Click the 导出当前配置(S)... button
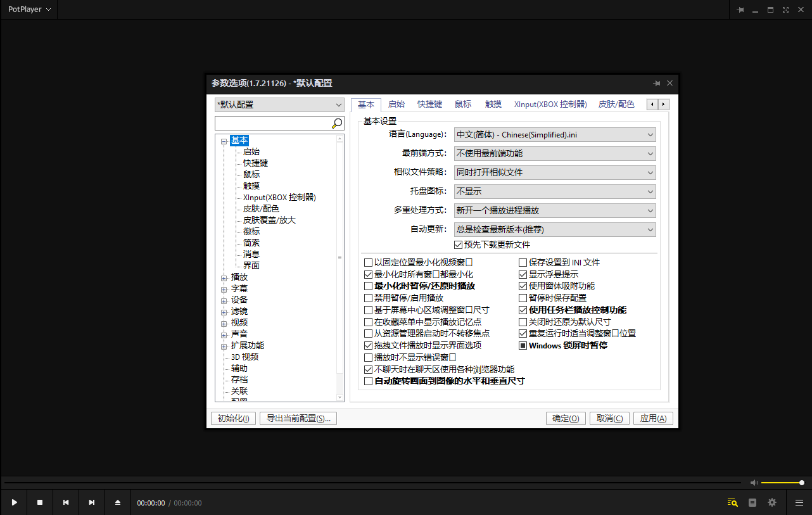Image resolution: width=812 pixels, height=515 pixels. [x=298, y=418]
